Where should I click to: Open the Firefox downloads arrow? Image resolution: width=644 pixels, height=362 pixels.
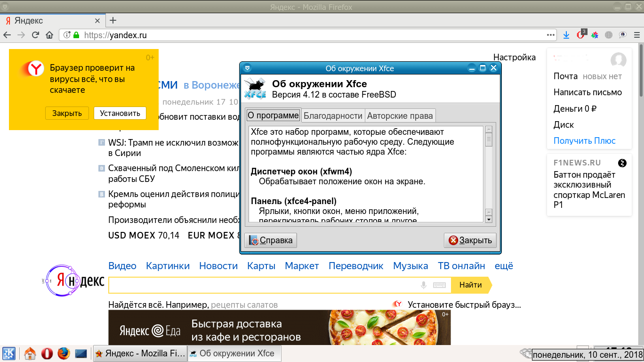click(566, 35)
